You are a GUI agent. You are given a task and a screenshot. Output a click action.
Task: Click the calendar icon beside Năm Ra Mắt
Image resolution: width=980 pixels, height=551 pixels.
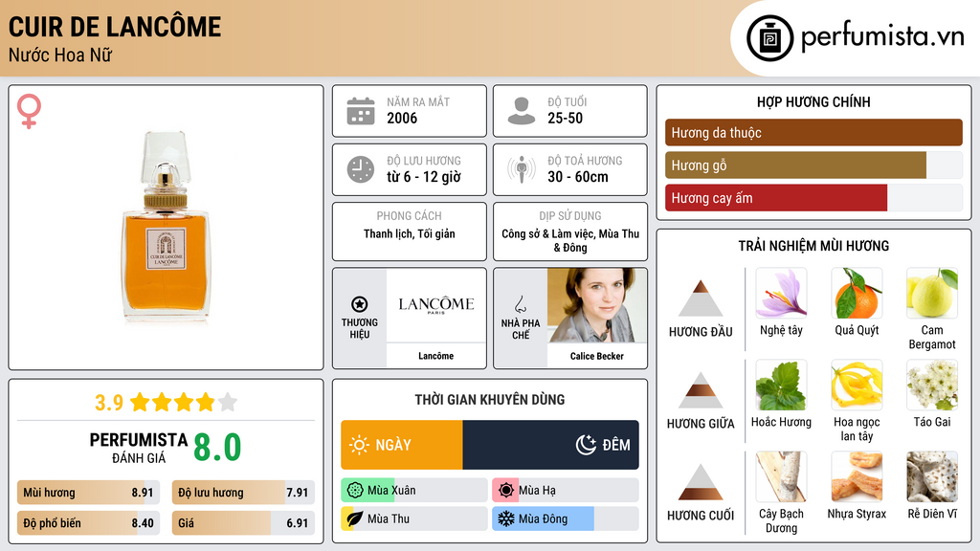[x=361, y=111]
